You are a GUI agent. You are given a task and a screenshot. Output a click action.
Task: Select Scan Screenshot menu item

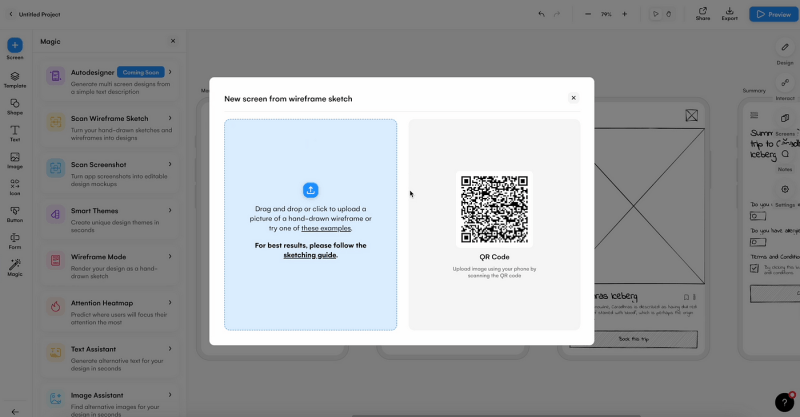click(x=109, y=174)
